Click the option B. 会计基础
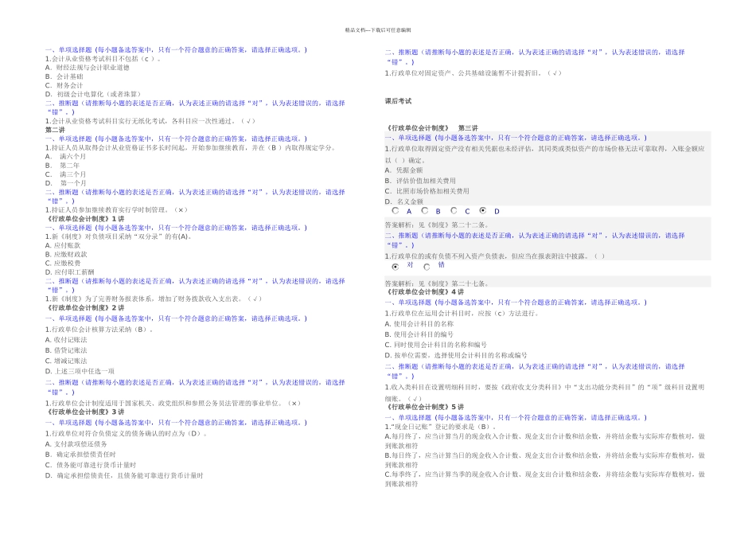The height and width of the screenshot is (535, 756). 64,76
